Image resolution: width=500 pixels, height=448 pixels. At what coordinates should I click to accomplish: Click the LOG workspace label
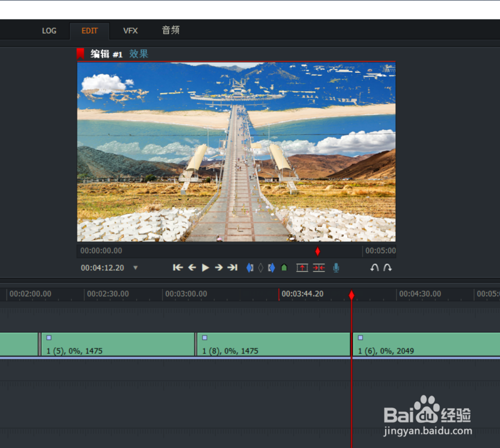[48, 30]
